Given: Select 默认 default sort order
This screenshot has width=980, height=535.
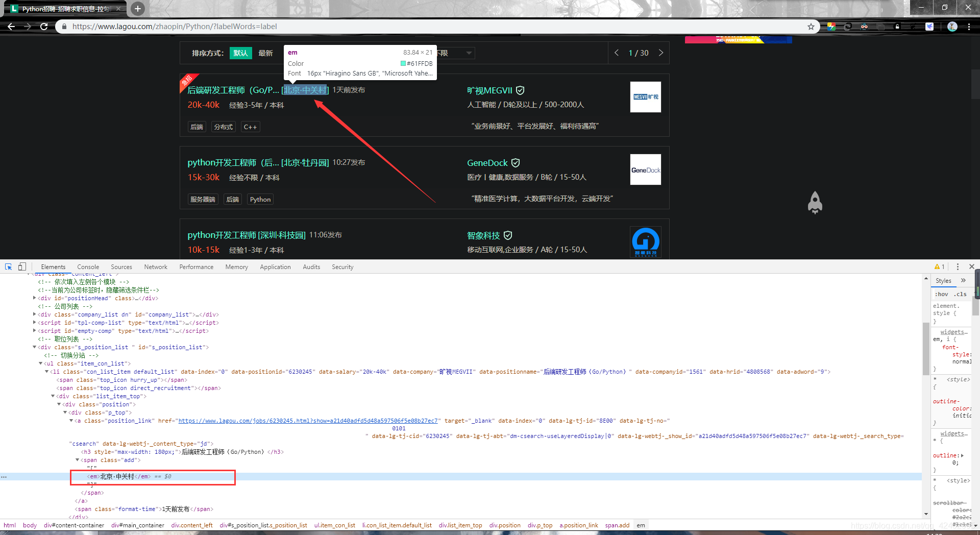Looking at the screenshot, I should pos(240,53).
